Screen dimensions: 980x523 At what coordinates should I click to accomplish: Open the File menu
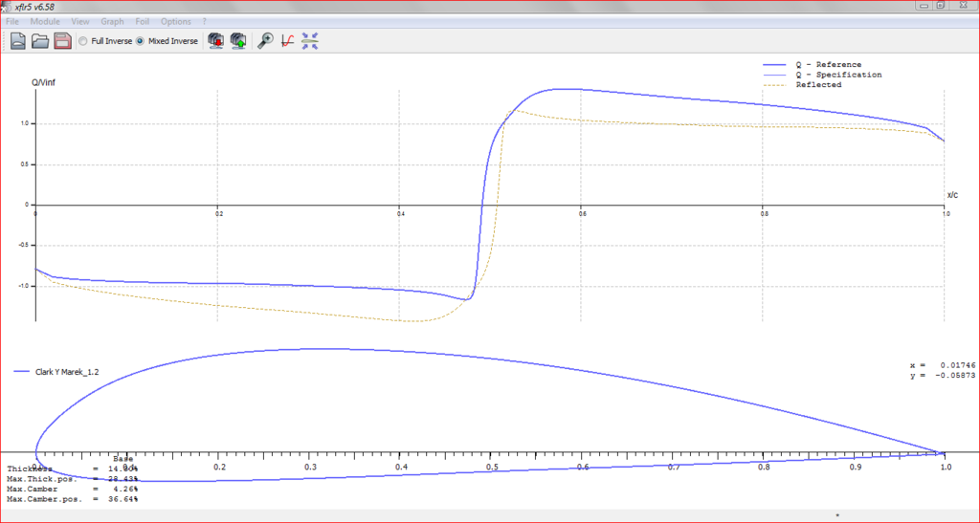point(12,21)
